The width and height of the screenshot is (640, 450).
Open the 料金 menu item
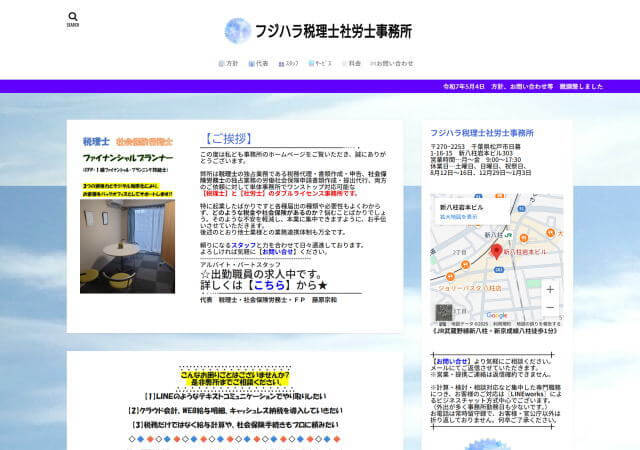click(x=351, y=63)
